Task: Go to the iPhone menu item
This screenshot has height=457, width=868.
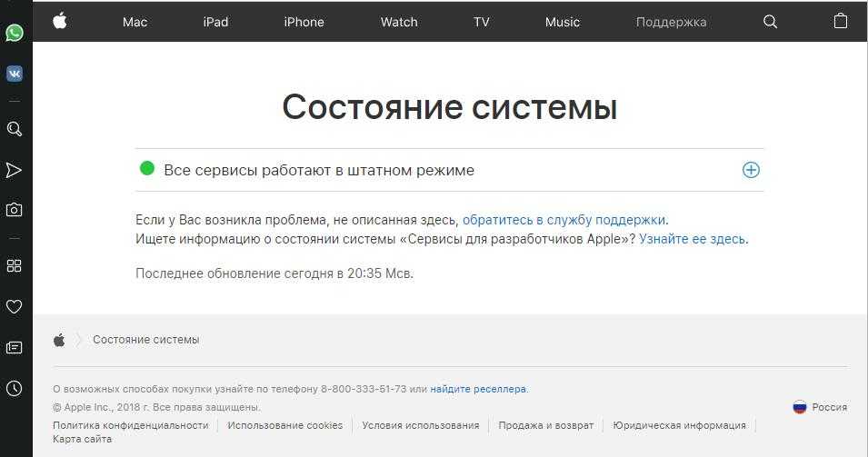Action: pos(304,22)
